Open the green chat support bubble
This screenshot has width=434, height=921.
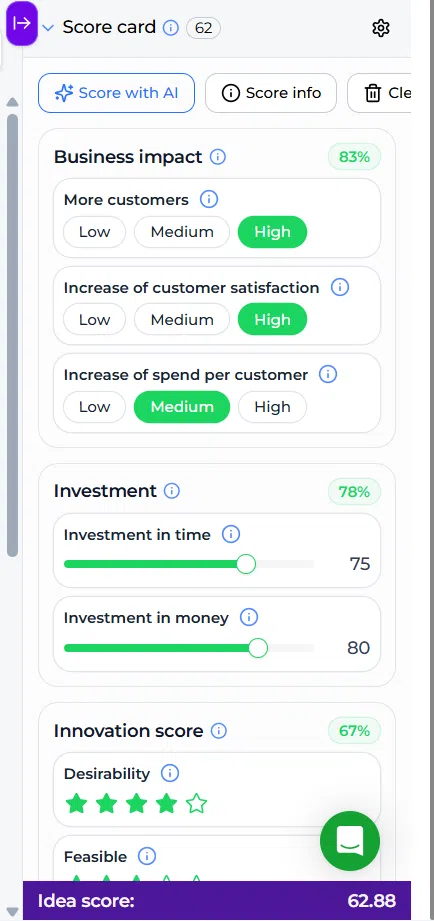click(x=350, y=841)
